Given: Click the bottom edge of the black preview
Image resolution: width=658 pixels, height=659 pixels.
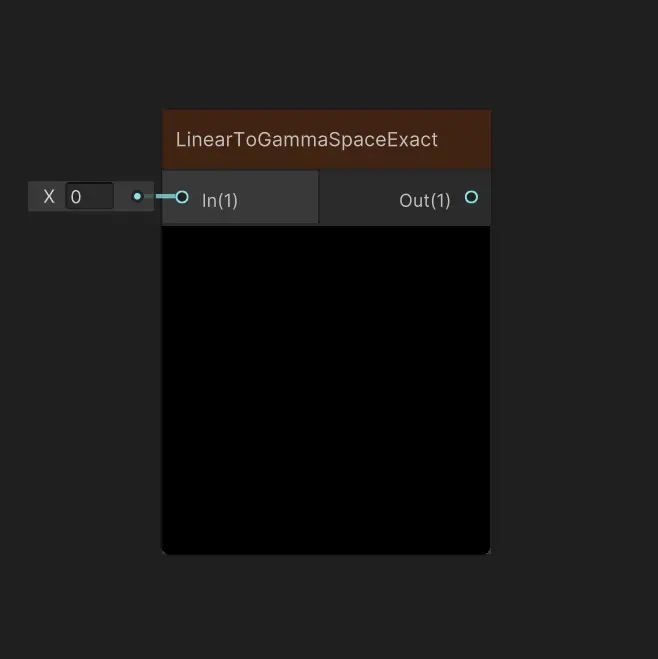Looking at the screenshot, I should [x=326, y=553].
